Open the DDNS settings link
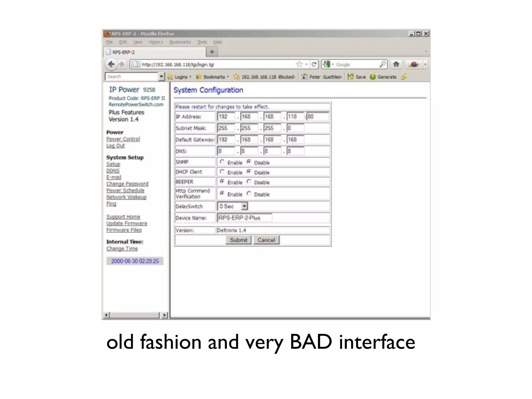 tap(113, 171)
